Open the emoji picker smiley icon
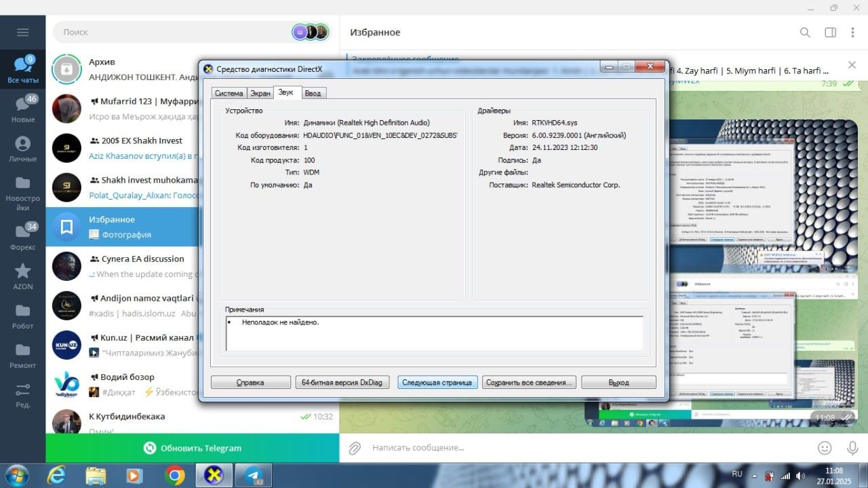This screenshot has height=488, width=868. coord(825,448)
